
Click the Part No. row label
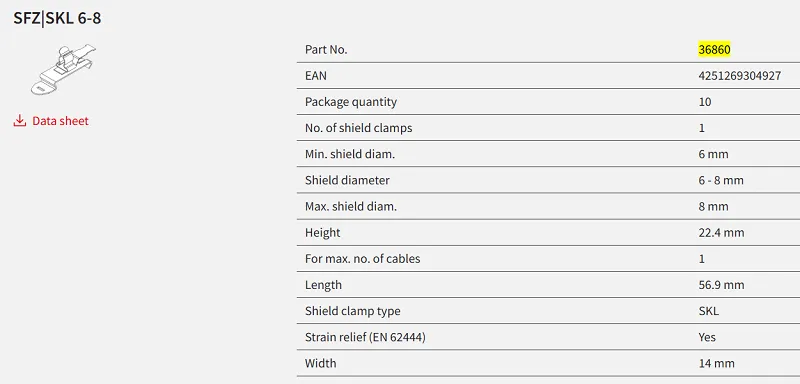pos(326,49)
